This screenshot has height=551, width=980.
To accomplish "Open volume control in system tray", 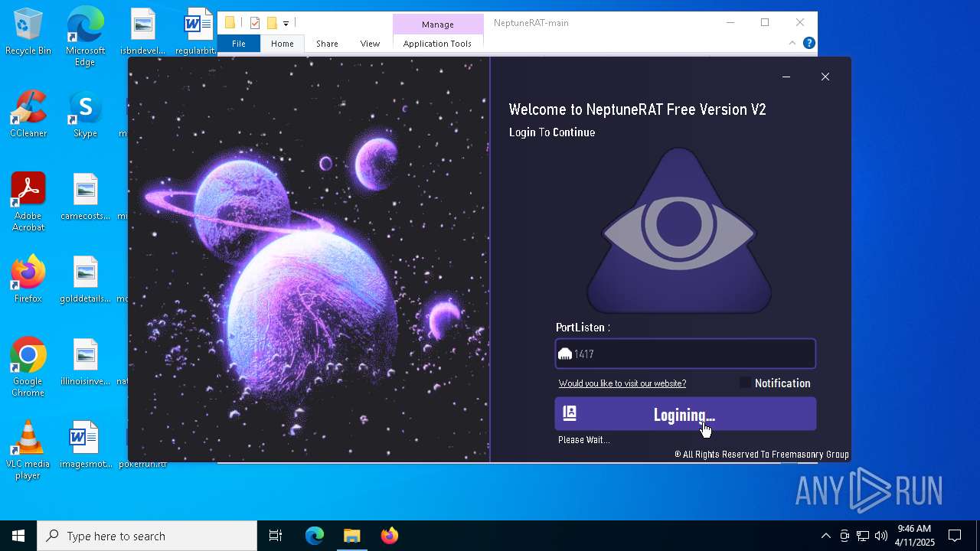I will 881,536.
